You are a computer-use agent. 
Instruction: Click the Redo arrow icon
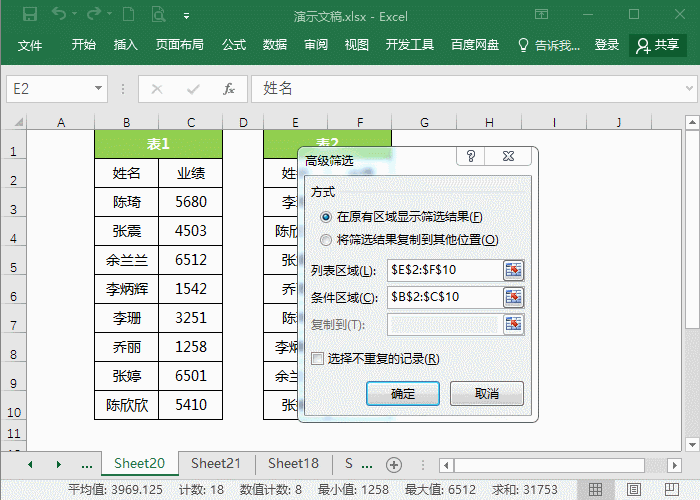[94, 14]
